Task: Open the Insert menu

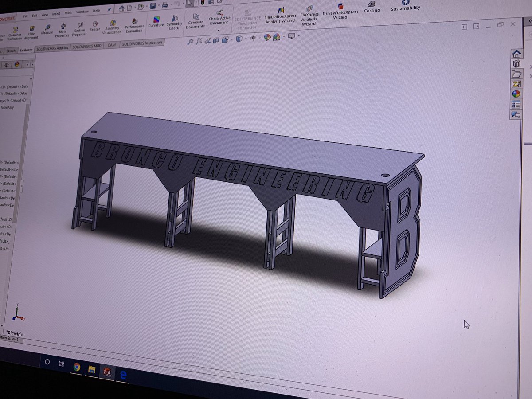Action: click(56, 14)
